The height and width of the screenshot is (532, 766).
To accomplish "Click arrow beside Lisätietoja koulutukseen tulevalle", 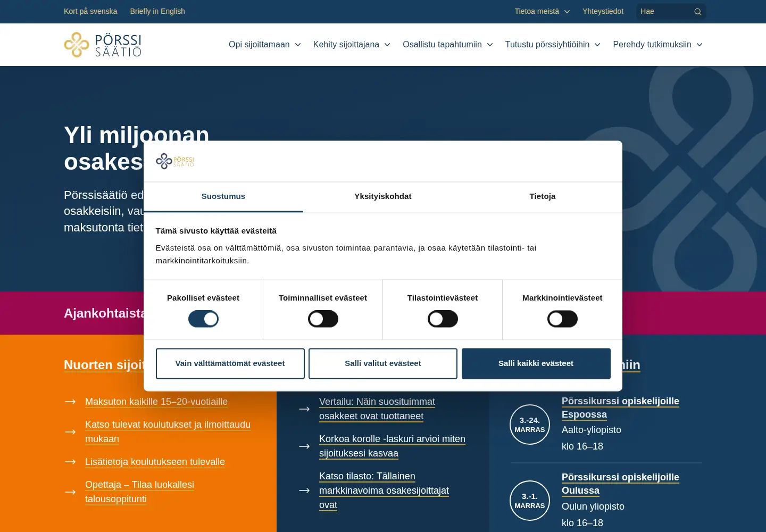I will coord(70,462).
